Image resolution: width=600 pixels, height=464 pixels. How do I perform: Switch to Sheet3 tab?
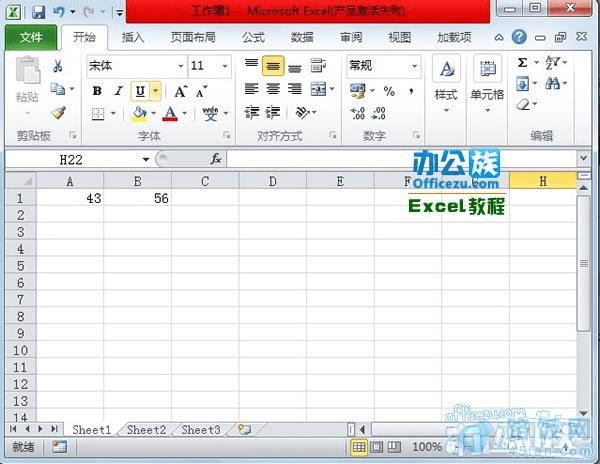(x=201, y=430)
